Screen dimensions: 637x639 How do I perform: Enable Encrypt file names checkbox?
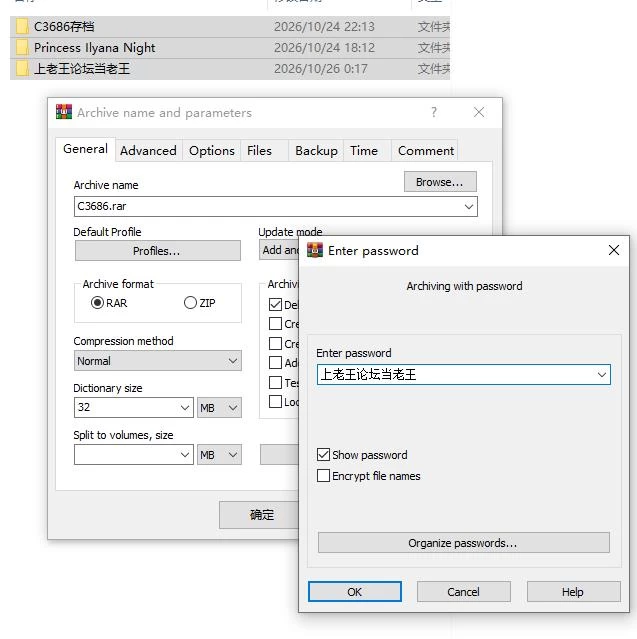(x=323, y=476)
